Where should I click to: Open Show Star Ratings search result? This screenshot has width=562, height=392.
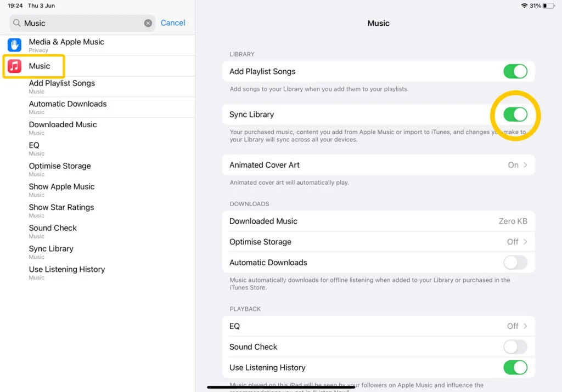98,211
